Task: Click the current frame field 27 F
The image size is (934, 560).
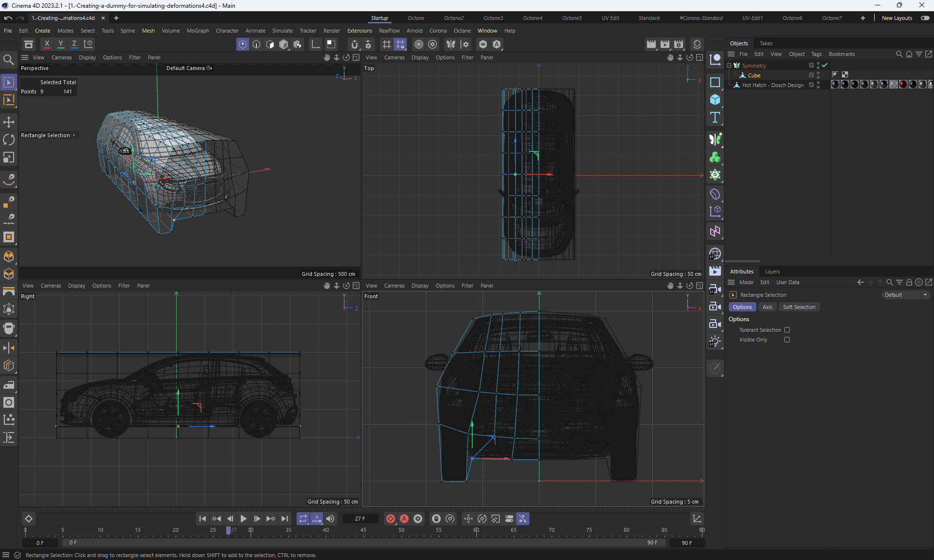Action: tap(360, 519)
